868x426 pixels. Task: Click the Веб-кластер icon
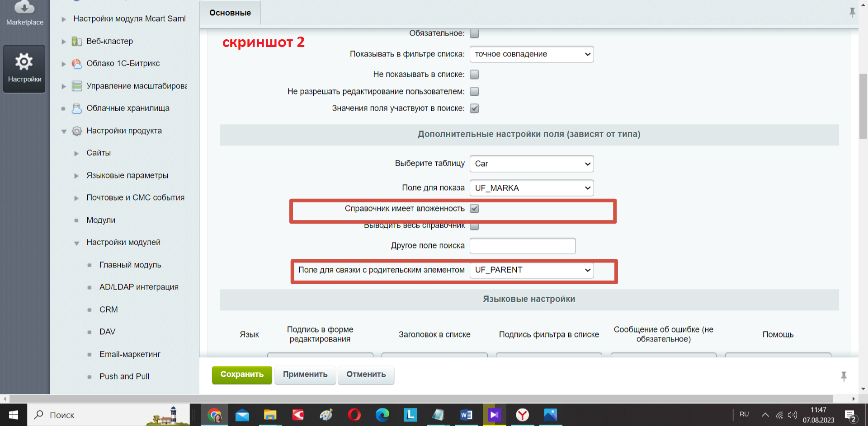click(77, 42)
